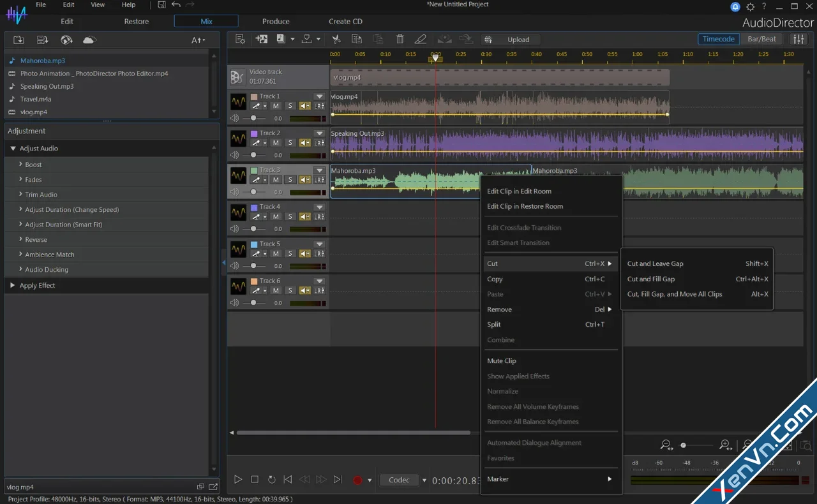Click the Play button in transport
This screenshot has width=817, height=504.
pyautogui.click(x=238, y=480)
